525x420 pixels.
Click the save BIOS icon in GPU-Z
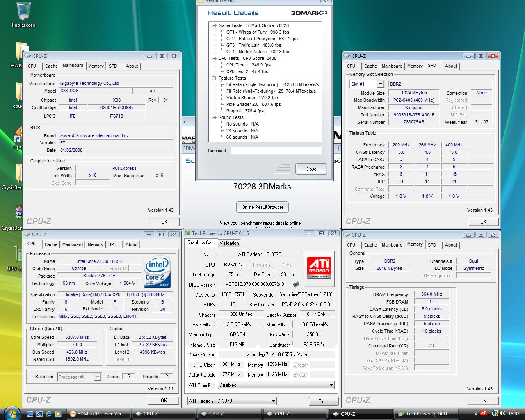point(296,284)
